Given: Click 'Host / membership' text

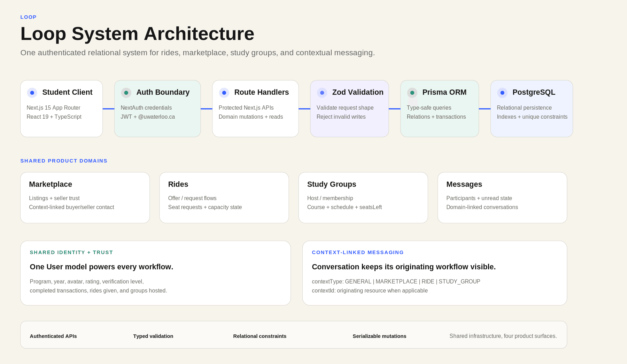Looking at the screenshot, I should click(330, 198).
